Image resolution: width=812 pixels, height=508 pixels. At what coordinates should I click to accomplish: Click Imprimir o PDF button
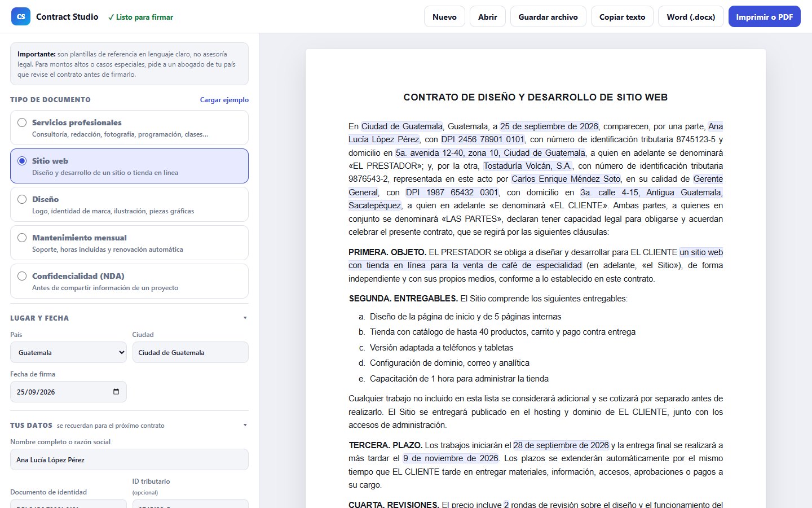[765, 17]
